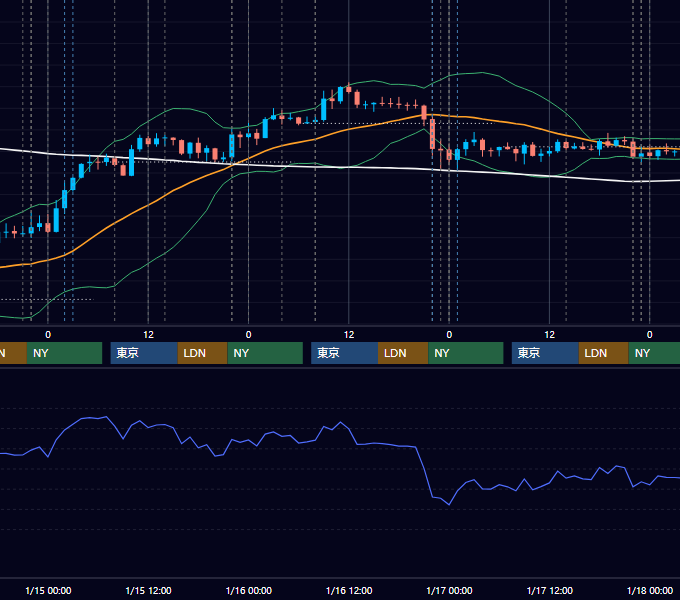This screenshot has width=680, height=600.
Task: Select the LDN session block on 1/17
Action: [x=604, y=353]
